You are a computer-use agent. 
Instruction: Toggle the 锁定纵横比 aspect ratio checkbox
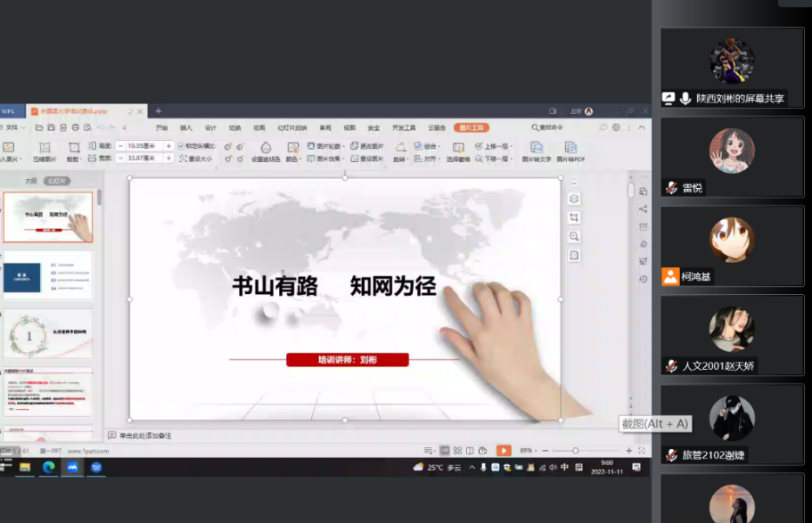pyautogui.click(x=181, y=145)
